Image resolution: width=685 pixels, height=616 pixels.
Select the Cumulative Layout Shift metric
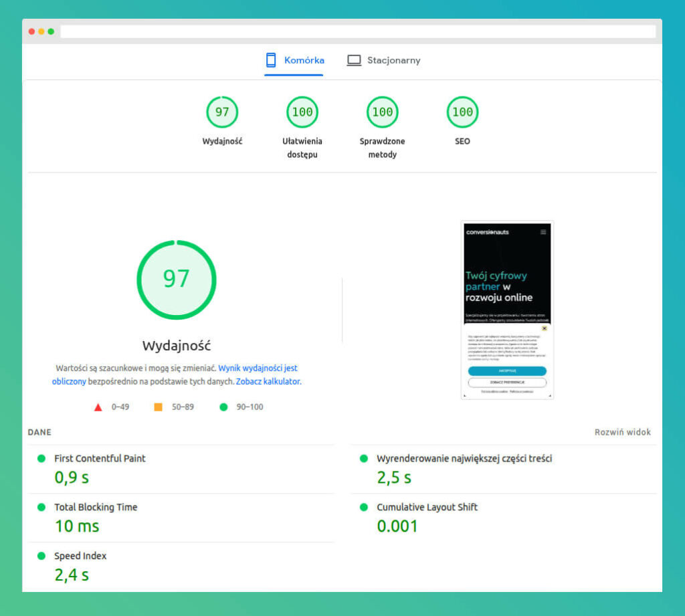tap(427, 508)
